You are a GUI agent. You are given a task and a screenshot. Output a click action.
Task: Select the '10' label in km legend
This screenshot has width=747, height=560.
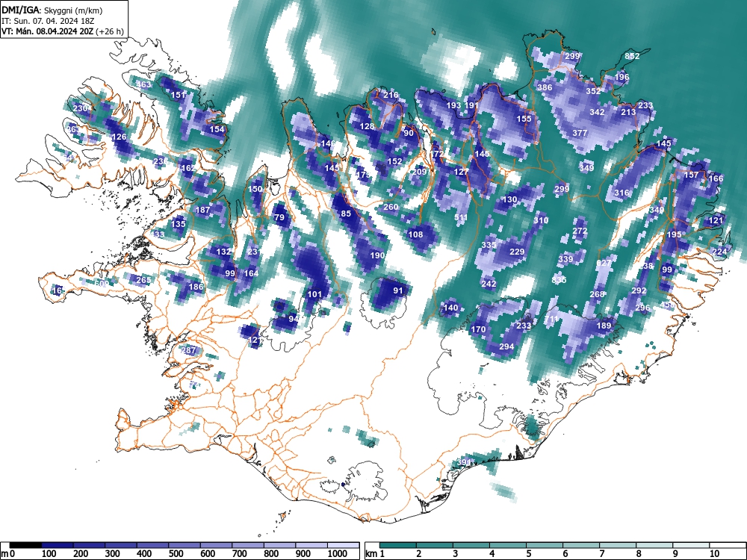click(x=714, y=554)
